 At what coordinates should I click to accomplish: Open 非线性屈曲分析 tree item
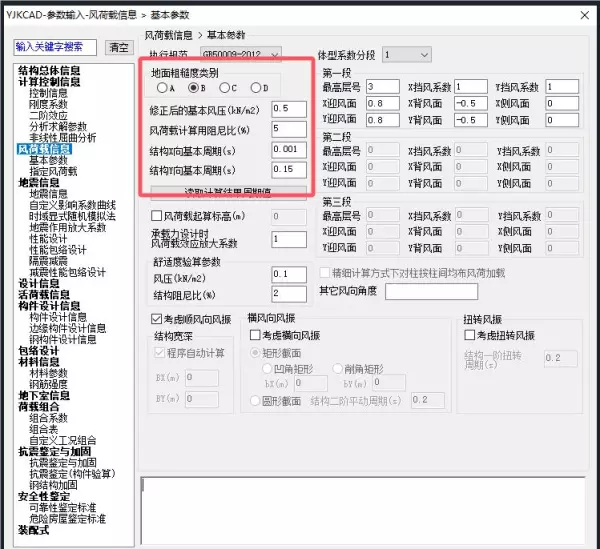click(63, 137)
